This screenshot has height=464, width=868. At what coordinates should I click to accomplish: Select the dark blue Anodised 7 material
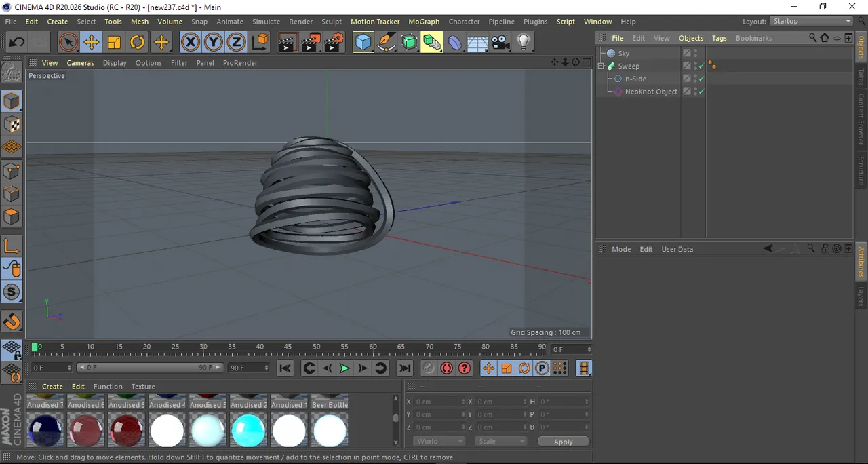pyautogui.click(x=45, y=430)
